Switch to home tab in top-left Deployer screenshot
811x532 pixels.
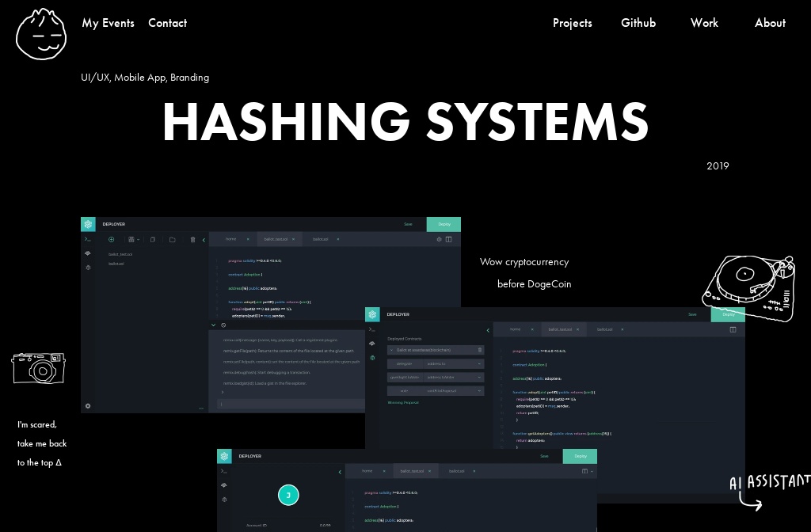[x=231, y=239]
